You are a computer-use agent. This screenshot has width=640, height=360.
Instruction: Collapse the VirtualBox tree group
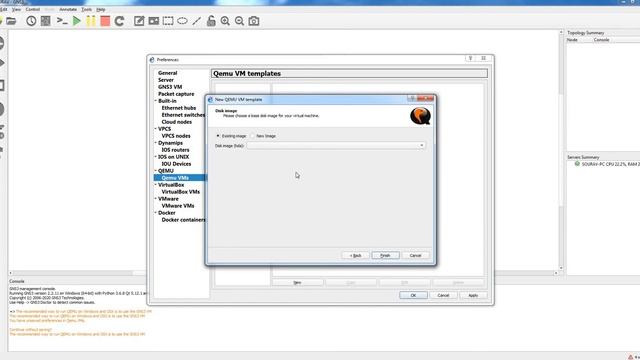156,184
